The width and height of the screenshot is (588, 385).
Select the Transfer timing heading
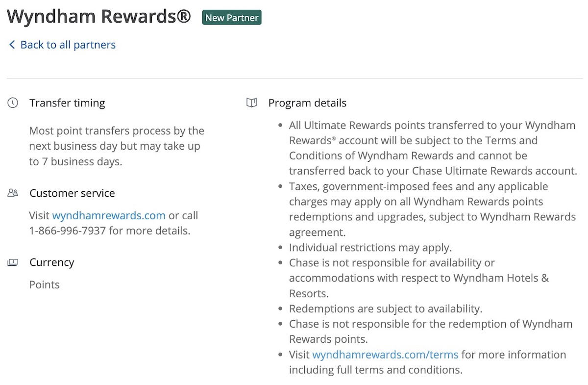(67, 103)
